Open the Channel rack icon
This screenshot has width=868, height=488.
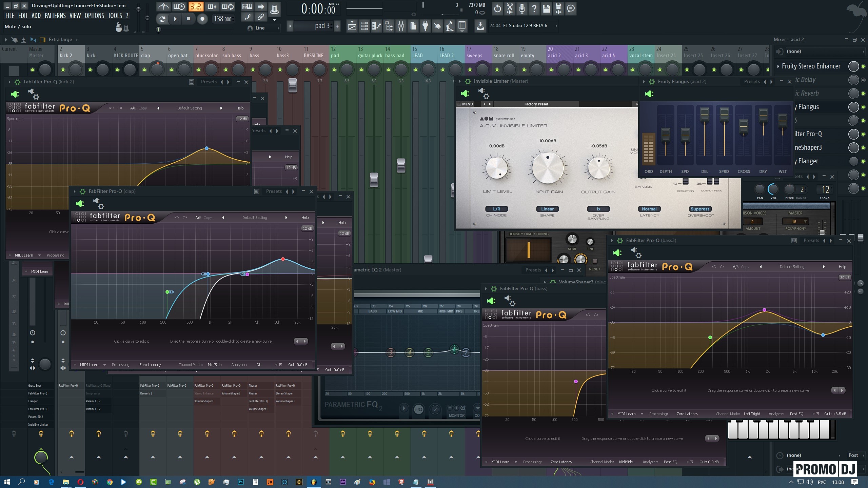[x=364, y=26]
